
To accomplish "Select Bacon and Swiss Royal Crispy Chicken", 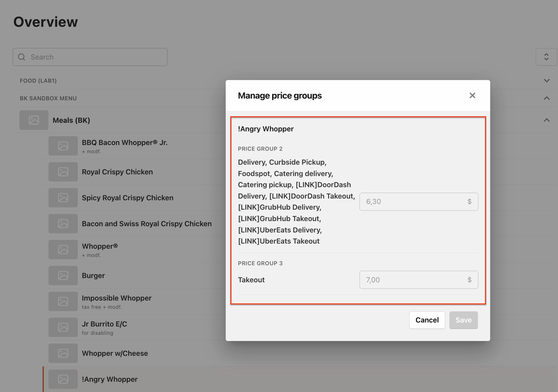I will coord(146,224).
